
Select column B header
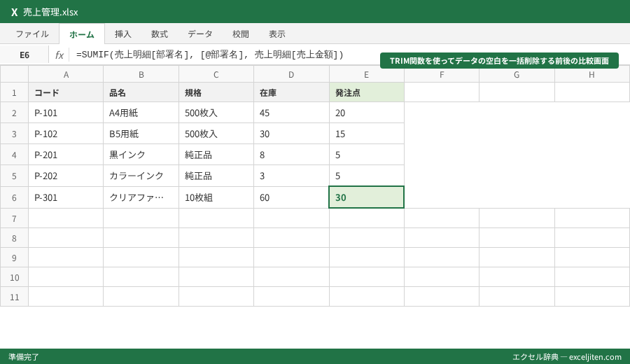coord(141,74)
